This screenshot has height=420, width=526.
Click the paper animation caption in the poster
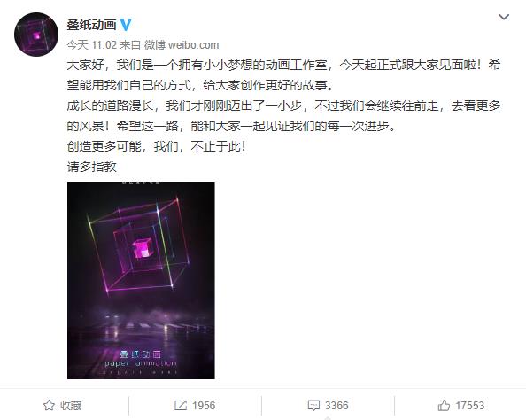click(x=140, y=363)
